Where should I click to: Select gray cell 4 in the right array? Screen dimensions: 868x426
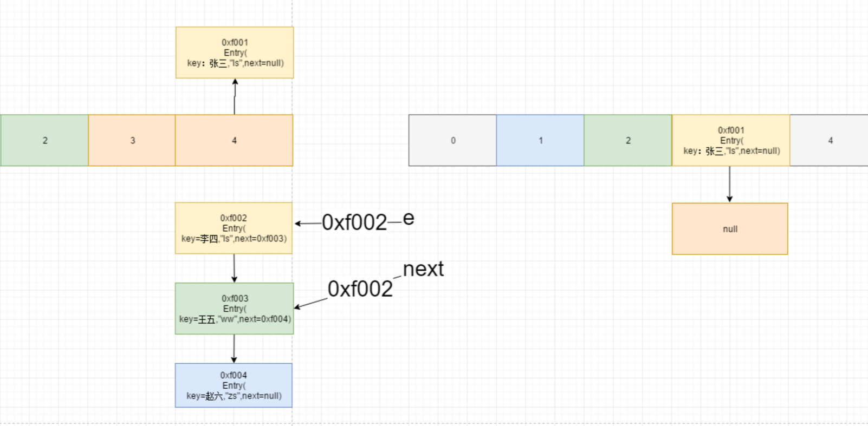(830, 140)
